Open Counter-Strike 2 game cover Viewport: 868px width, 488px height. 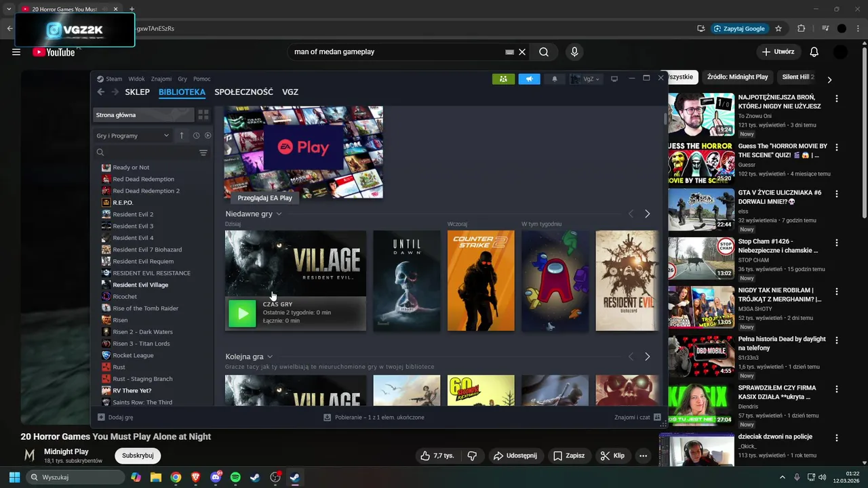pos(481,281)
